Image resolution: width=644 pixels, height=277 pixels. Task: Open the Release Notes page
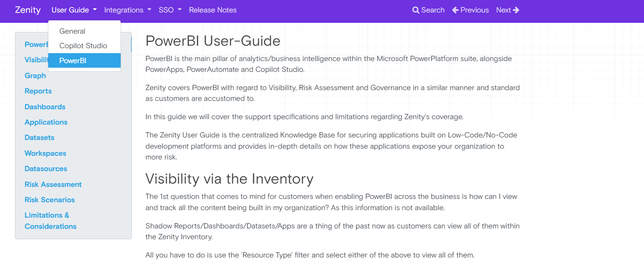pos(213,10)
